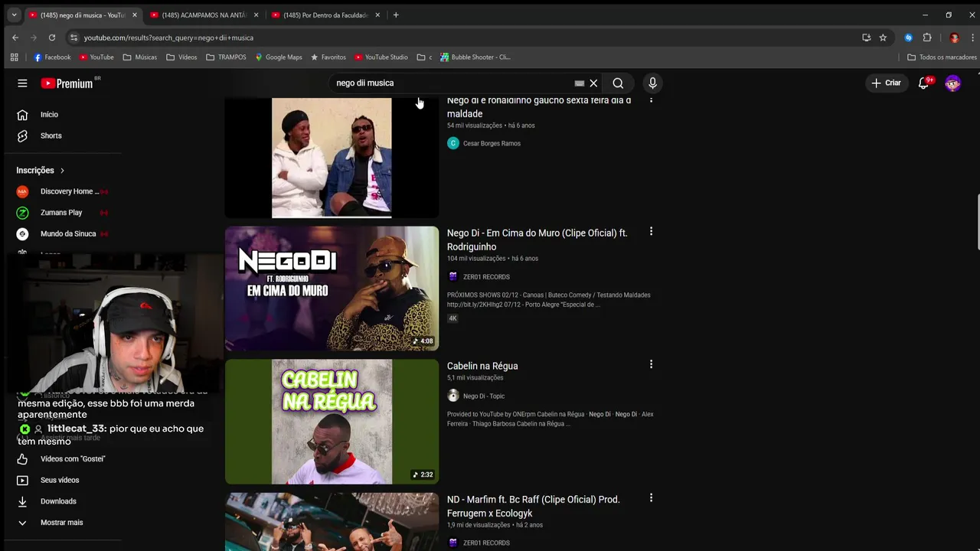Click the Criar button
Image resolution: width=980 pixels, height=551 pixels.
[x=887, y=83]
